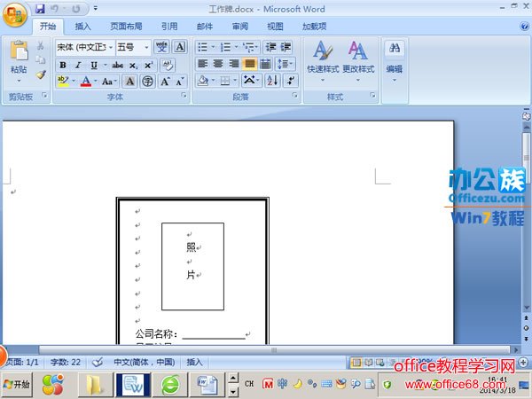This screenshot has width=532, height=399.
Task: Open Quick Styles gallery
Action: click(x=323, y=62)
